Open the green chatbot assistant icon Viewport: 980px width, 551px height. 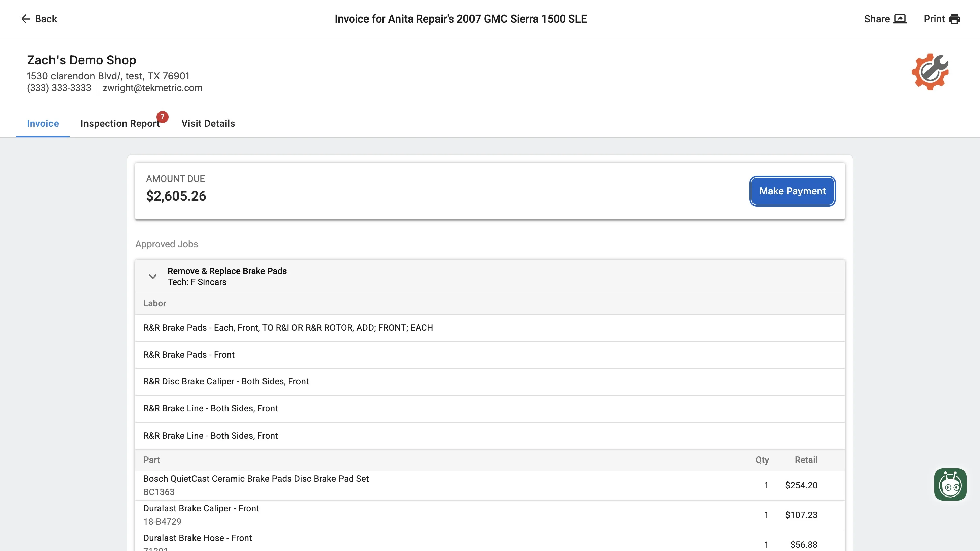point(950,484)
